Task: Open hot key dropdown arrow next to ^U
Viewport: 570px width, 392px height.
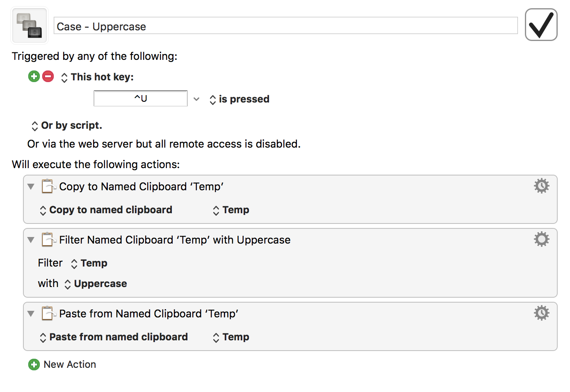Action: pos(196,99)
